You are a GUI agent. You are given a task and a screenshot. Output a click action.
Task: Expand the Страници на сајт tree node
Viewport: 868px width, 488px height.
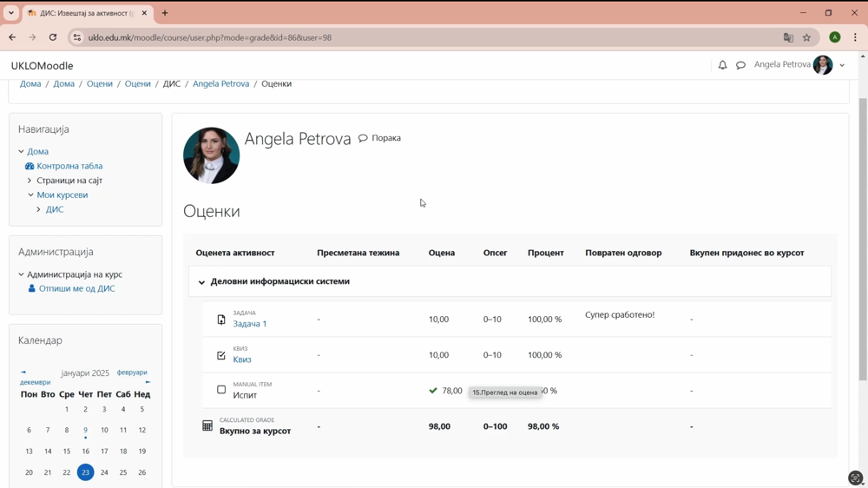click(x=30, y=181)
